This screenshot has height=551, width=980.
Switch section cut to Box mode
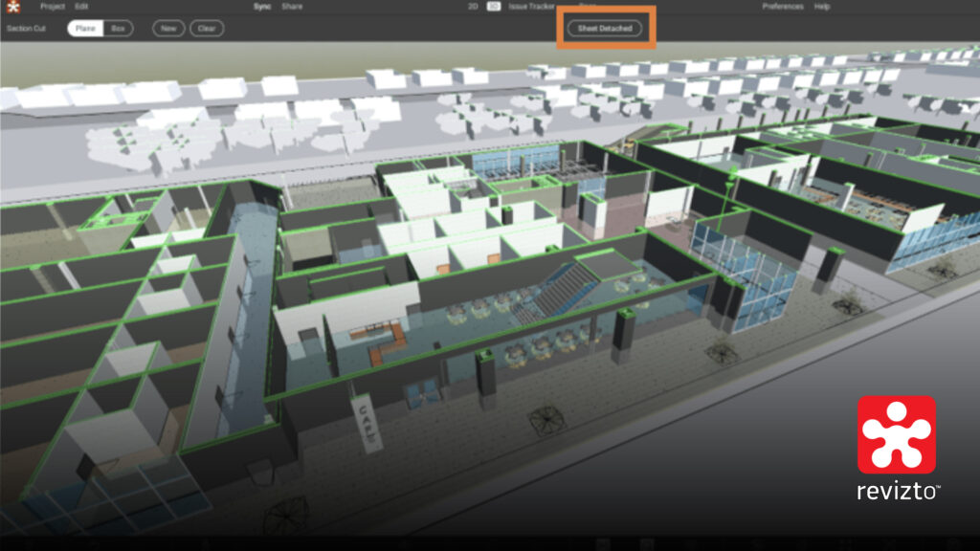tap(118, 29)
